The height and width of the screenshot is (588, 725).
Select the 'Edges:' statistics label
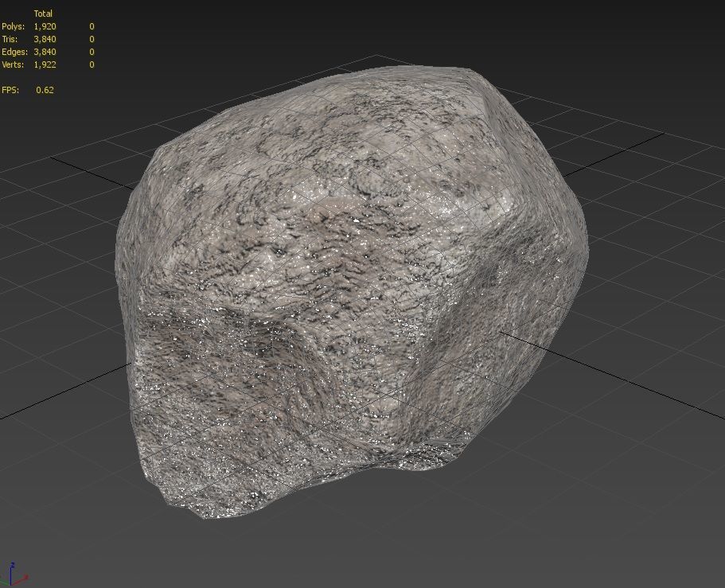click(14, 52)
